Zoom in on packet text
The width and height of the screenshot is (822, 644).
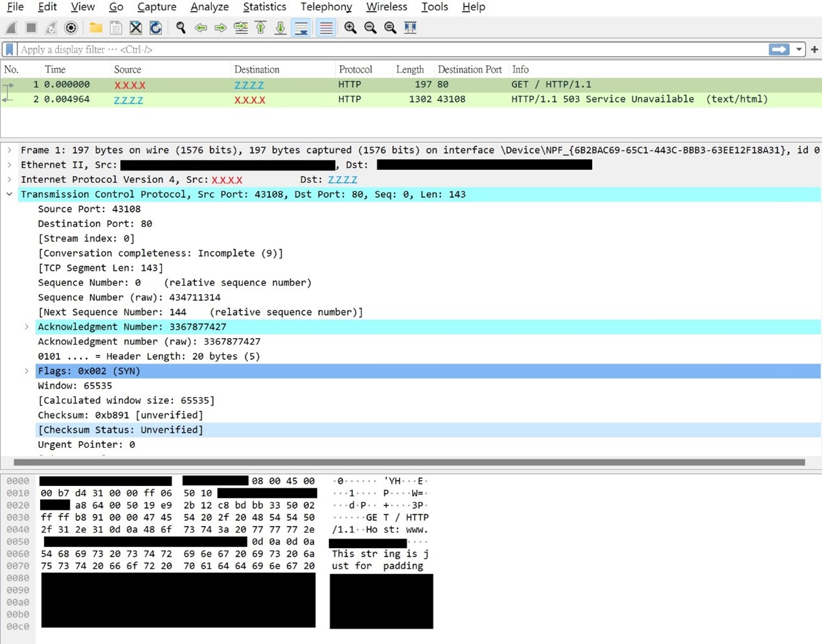(x=350, y=28)
